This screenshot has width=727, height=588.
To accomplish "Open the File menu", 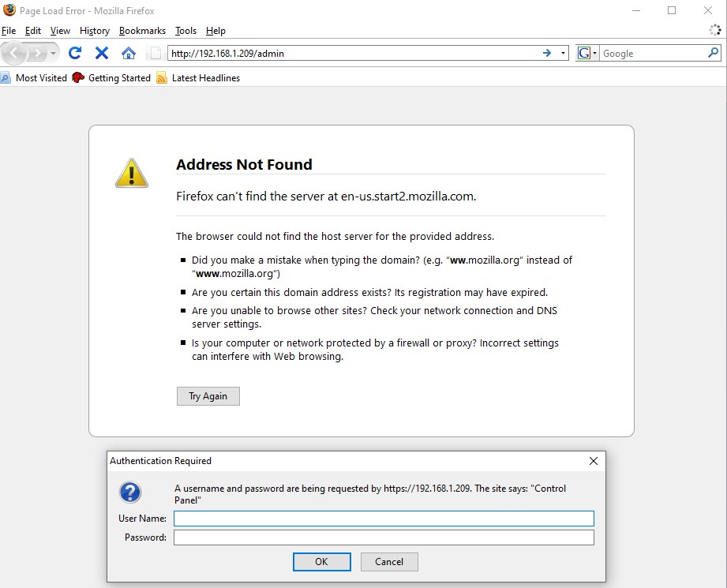I will pos(9,31).
